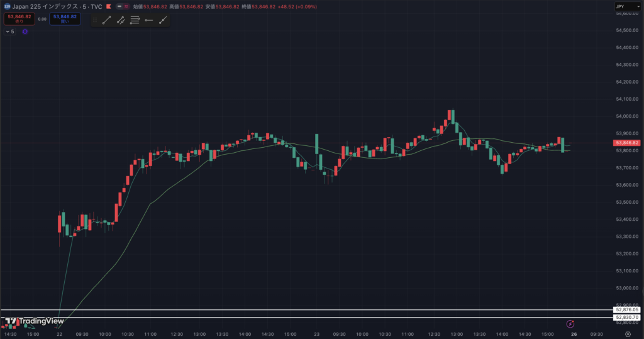Select the regression trend tool icon
This screenshot has height=339, width=644.
tap(121, 20)
